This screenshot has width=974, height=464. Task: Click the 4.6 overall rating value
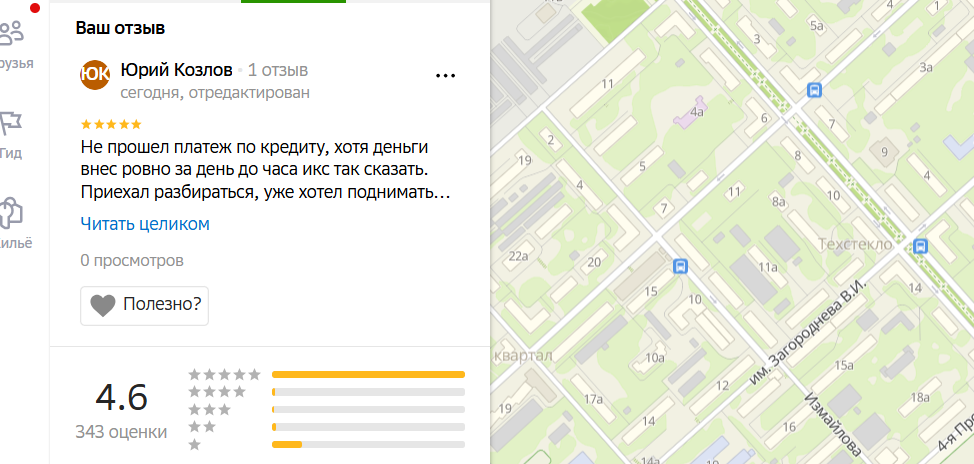122,398
